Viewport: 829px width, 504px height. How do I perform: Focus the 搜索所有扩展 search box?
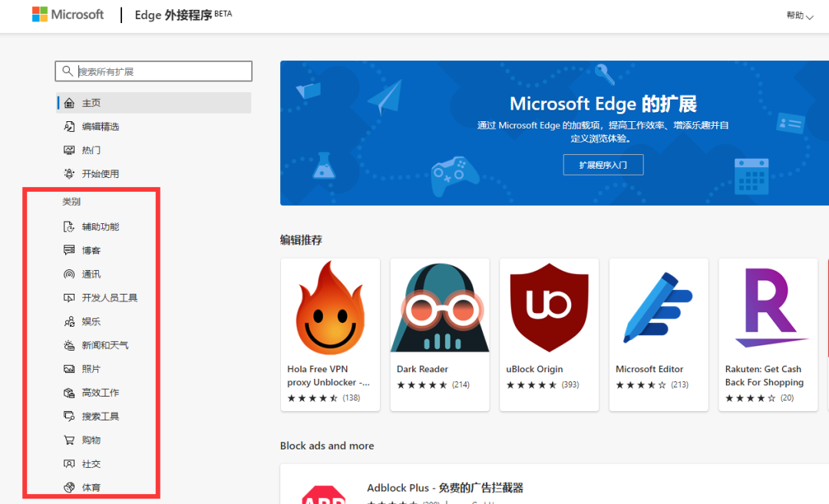tap(154, 71)
